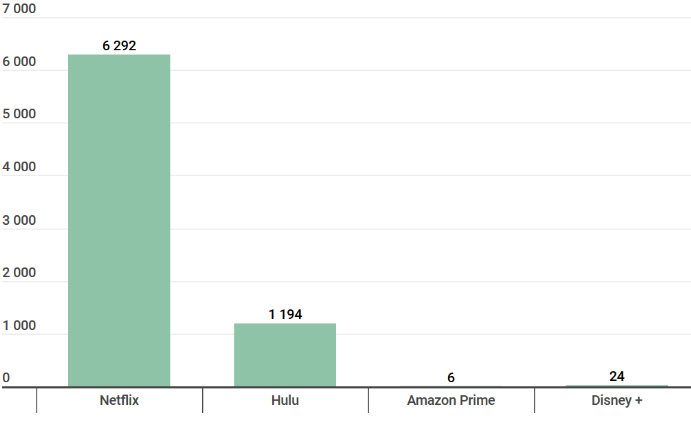691x421 pixels.
Task: Click the Netflix x-axis label
Action: [x=119, y=401]
